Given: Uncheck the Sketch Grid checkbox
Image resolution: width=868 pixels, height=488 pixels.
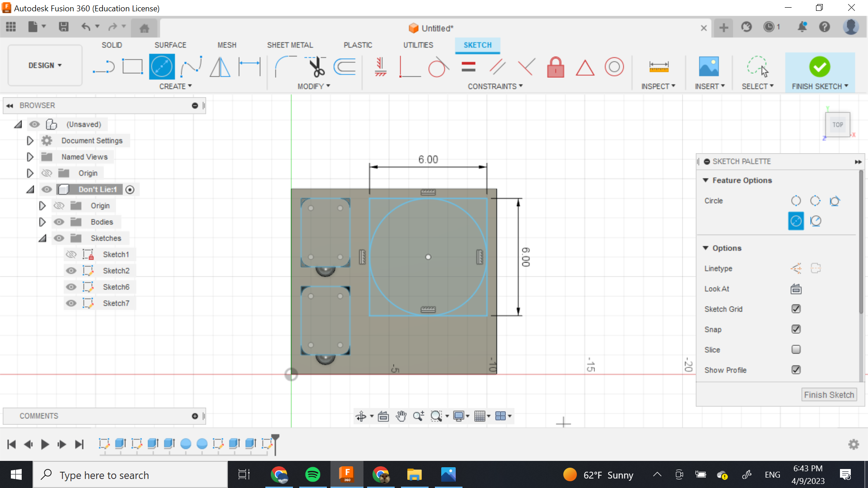Looking at the screenshot, I should pyautogui.click(x=796, y=309).
